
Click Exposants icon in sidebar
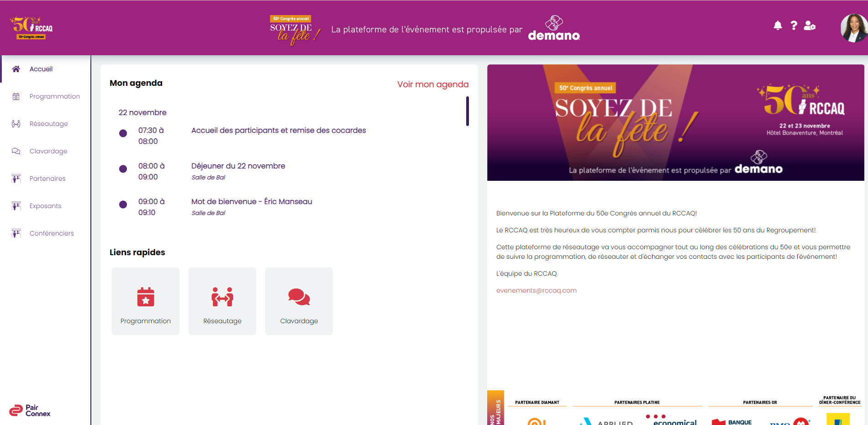[x=16, y=206]
